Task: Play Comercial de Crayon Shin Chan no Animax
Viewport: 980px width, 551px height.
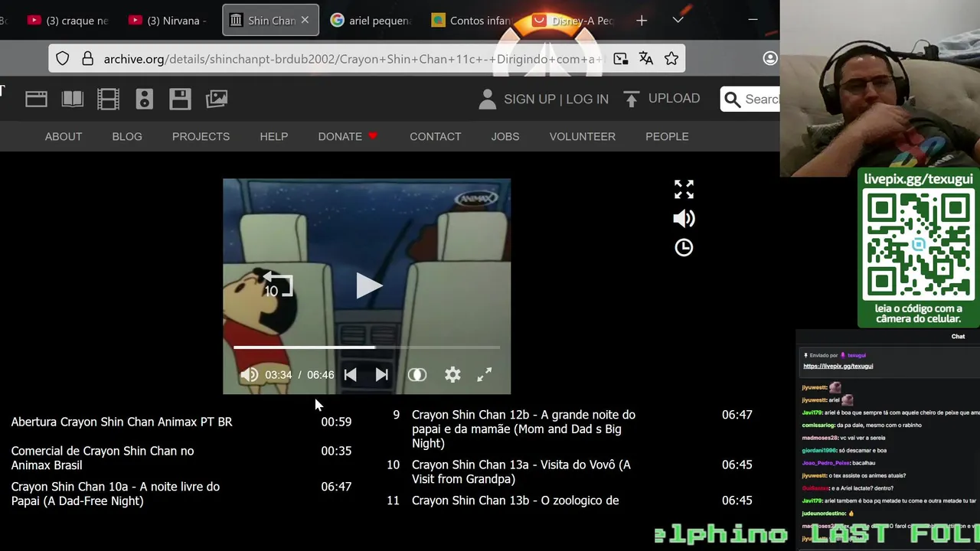Action: [181, 458]
